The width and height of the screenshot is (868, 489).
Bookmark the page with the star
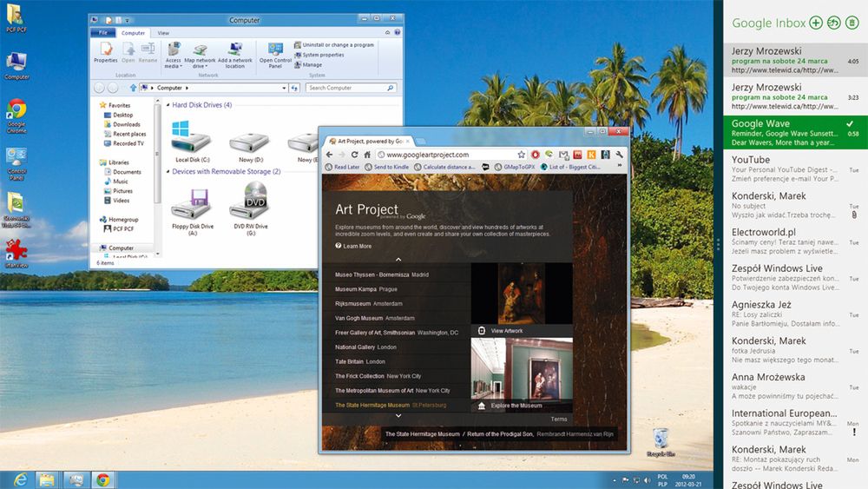(521, 155)
